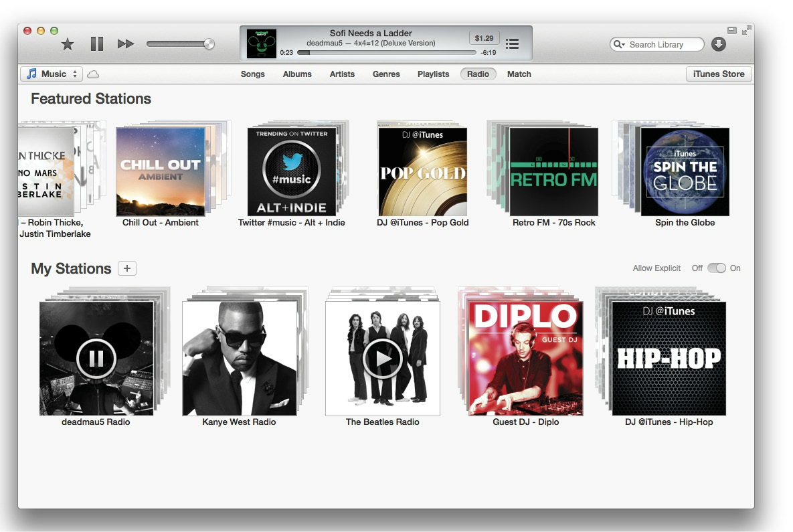This screenshot has height=532, width=793.
Task: Click the 'DJ @iTunes - Hip-Hop' label
Action: click(669, 422)
